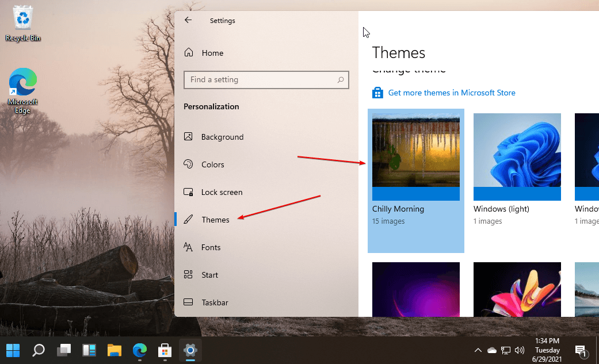Viewport: 599px width, 364px height.
Task: Open volume speaker tray icon
Action: (519, 350)
